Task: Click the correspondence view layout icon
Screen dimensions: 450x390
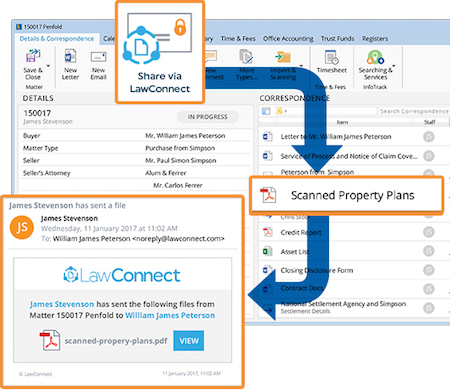Action: [x=266, y=111]
